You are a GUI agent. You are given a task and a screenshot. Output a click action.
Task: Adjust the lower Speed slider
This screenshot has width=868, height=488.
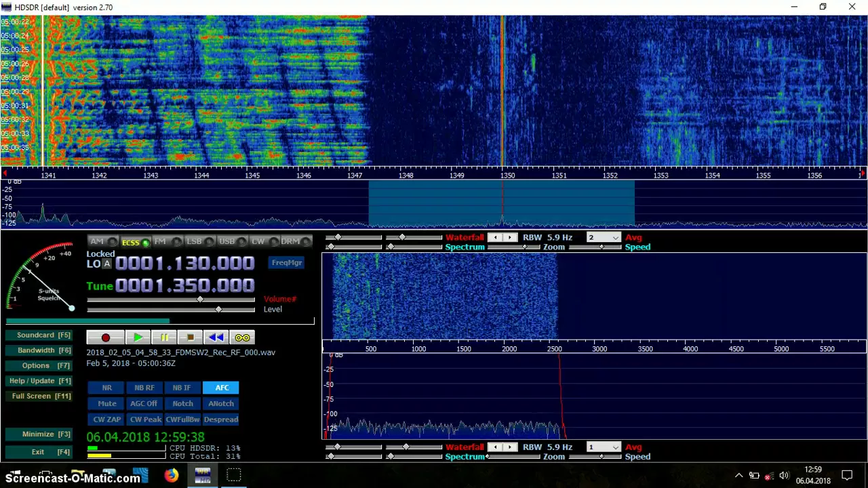click(x=602, y=456)
